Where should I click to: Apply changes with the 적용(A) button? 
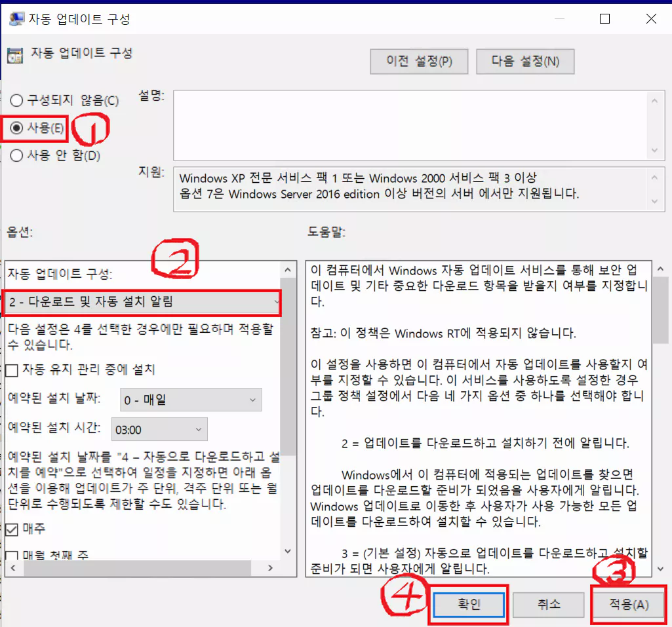point(627,605)
